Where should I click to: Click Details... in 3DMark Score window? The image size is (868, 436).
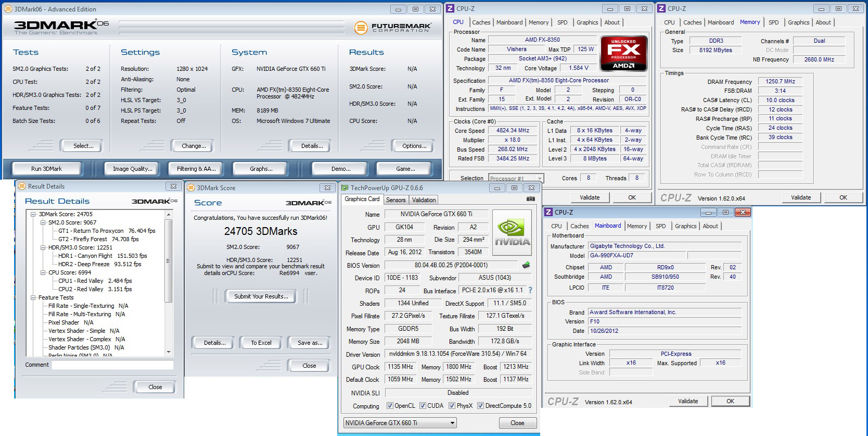point(214,343)
